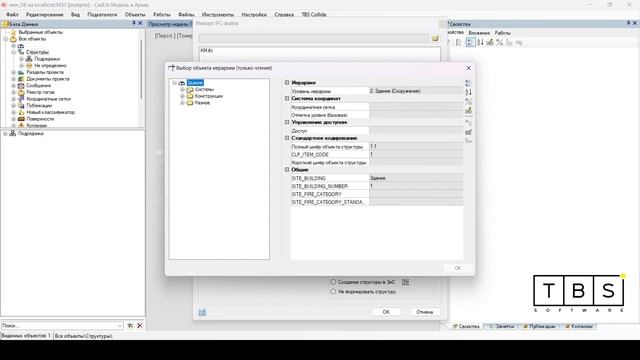Switch to the Коллизии bottom tab
Image resolution: width=640 pixels, height=360 pixels.
(x=579, y=327)
